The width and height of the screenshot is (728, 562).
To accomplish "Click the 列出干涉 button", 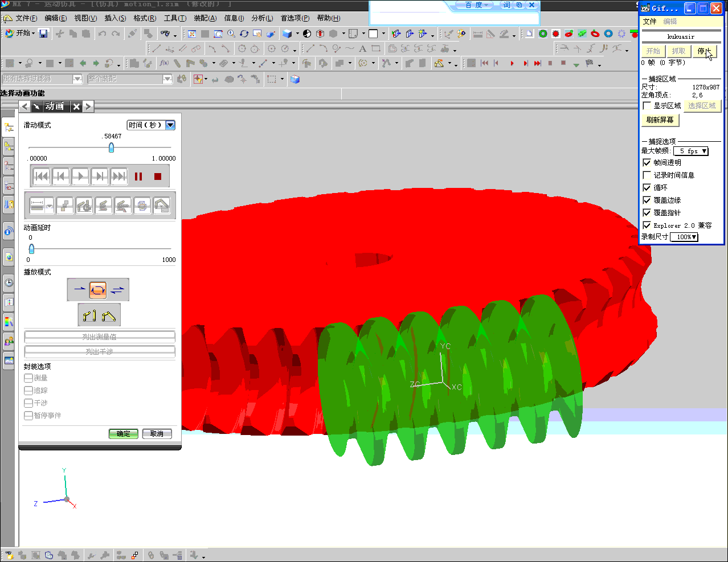I will 100,352.
